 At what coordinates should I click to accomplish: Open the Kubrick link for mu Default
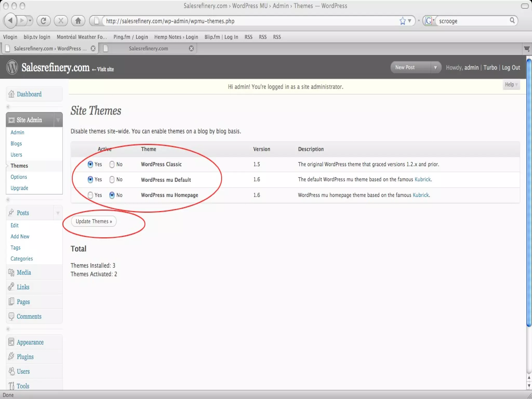coord(422,179)
